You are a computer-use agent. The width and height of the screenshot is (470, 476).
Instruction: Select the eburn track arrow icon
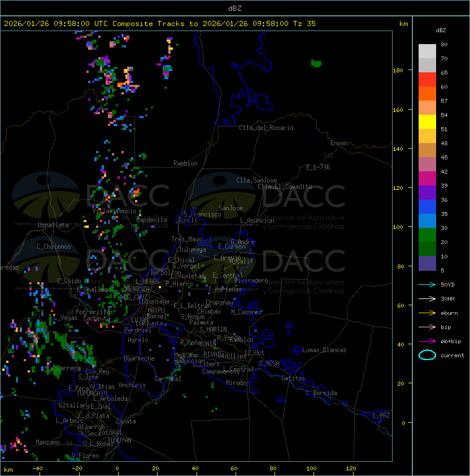[427, 313]
